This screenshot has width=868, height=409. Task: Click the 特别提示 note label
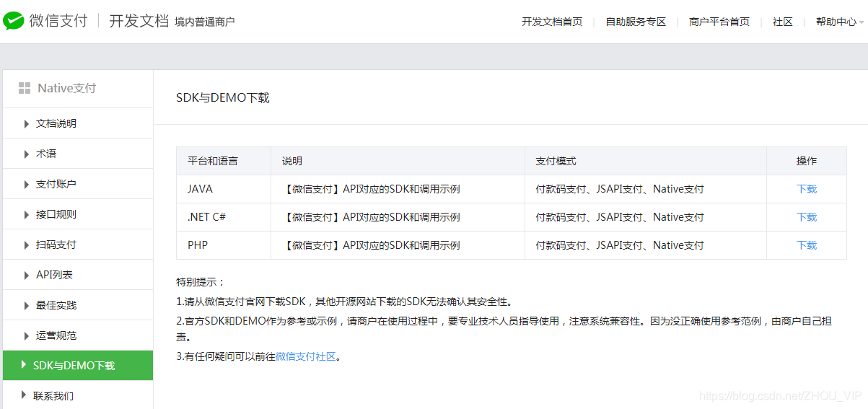201,282
